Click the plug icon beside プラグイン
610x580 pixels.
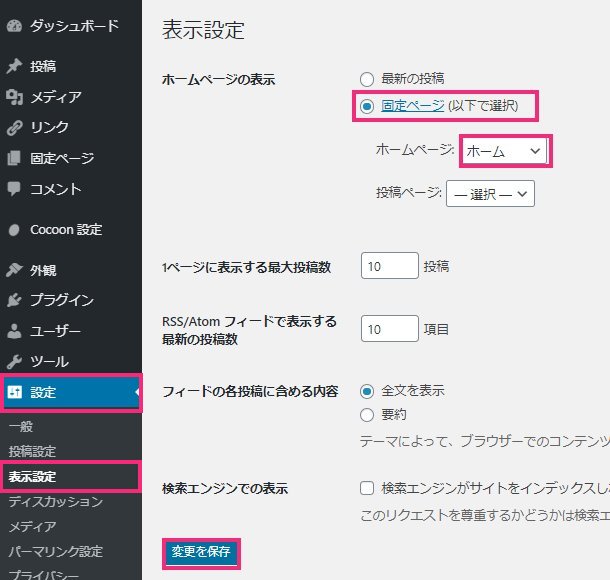tap(14, 300)
